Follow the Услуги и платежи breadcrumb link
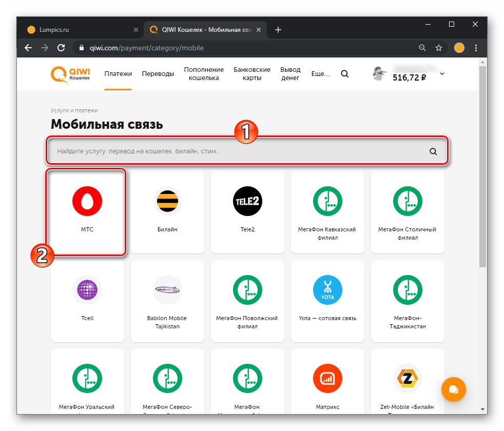The height and width of the screenshot is (431, 504). pyautogui.click(x=74, y=110)
